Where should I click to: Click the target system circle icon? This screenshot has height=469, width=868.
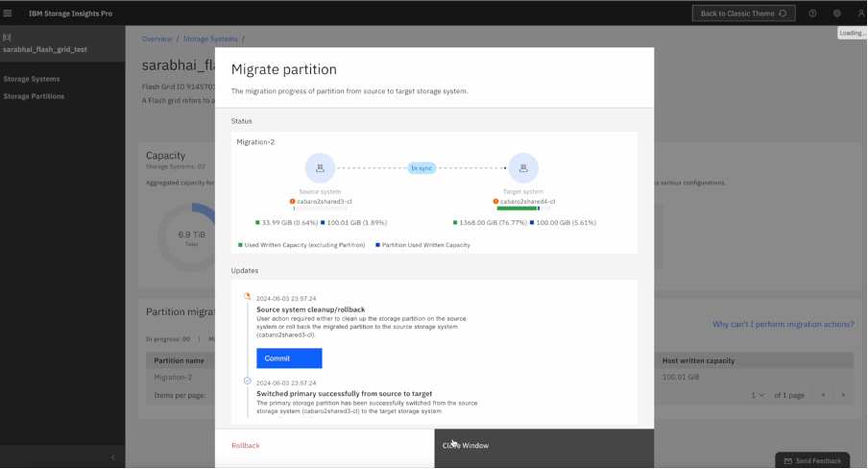tap(523, 168)
